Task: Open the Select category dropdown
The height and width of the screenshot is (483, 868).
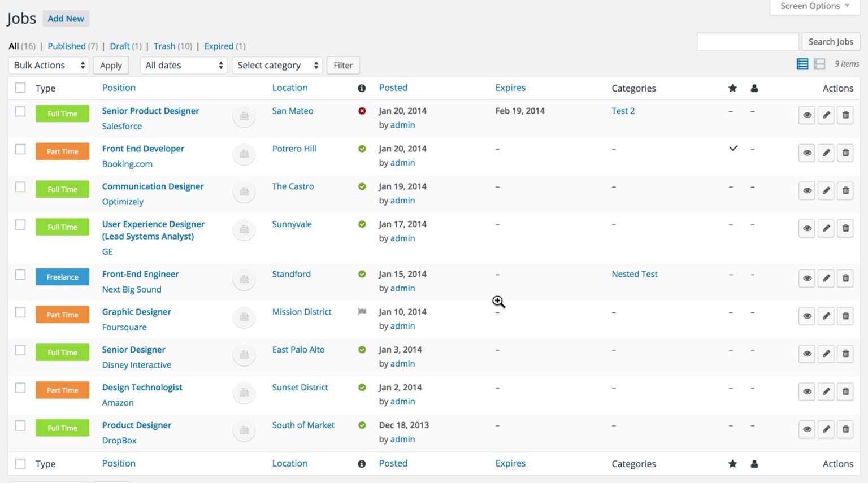Action: [x=277, y=65]
